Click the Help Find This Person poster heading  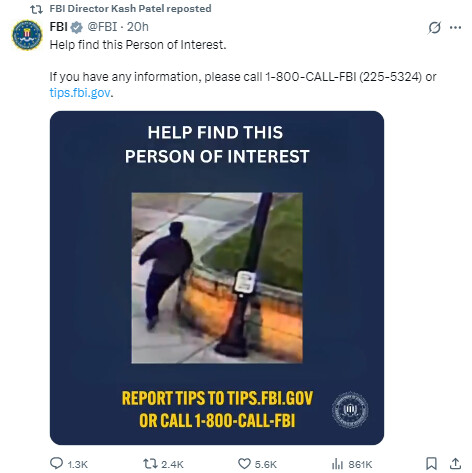[x=217, y=144]
